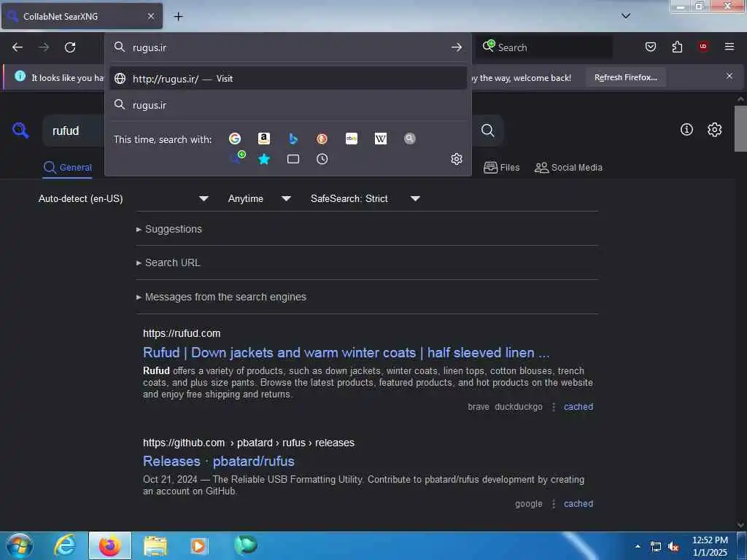Click Refresh Firefox button

click(625, 77)
